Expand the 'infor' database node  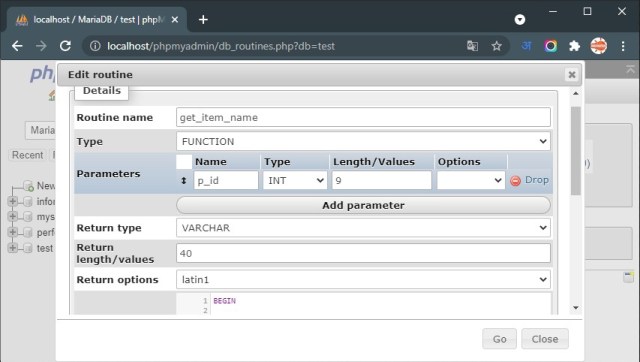click(13, 201)
